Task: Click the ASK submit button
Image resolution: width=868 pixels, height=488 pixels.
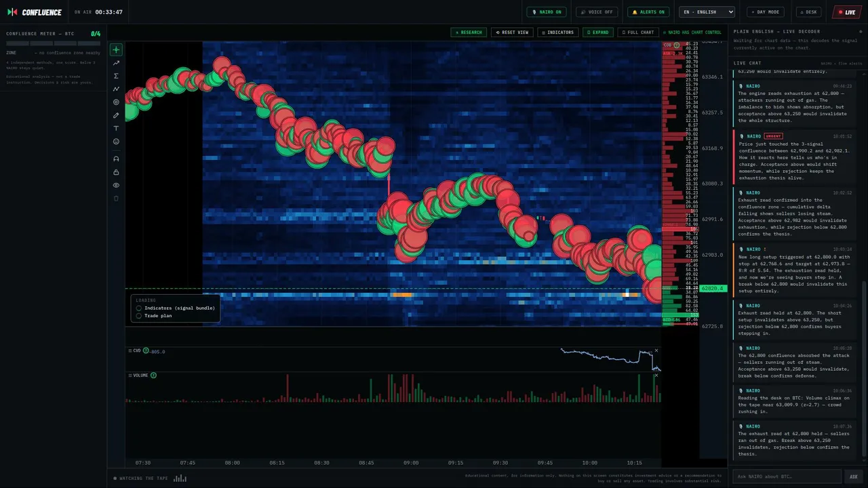Action: coord(854,476)
